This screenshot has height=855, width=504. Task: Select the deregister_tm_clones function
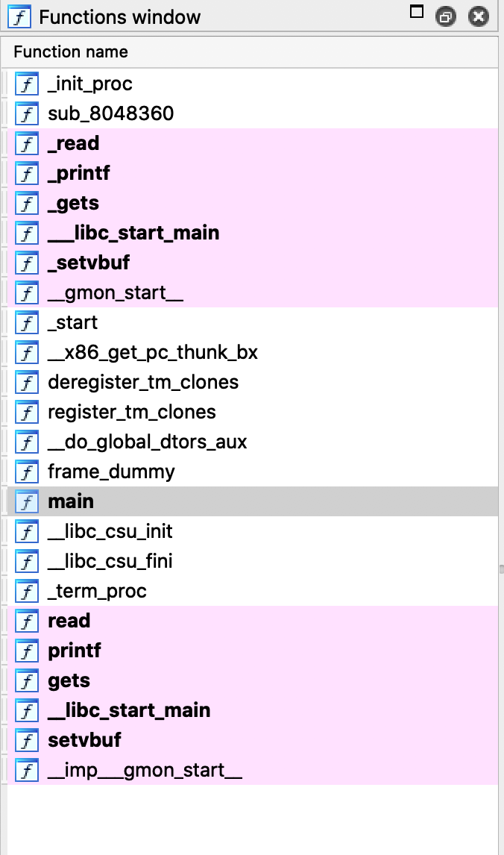pos(253,382)
